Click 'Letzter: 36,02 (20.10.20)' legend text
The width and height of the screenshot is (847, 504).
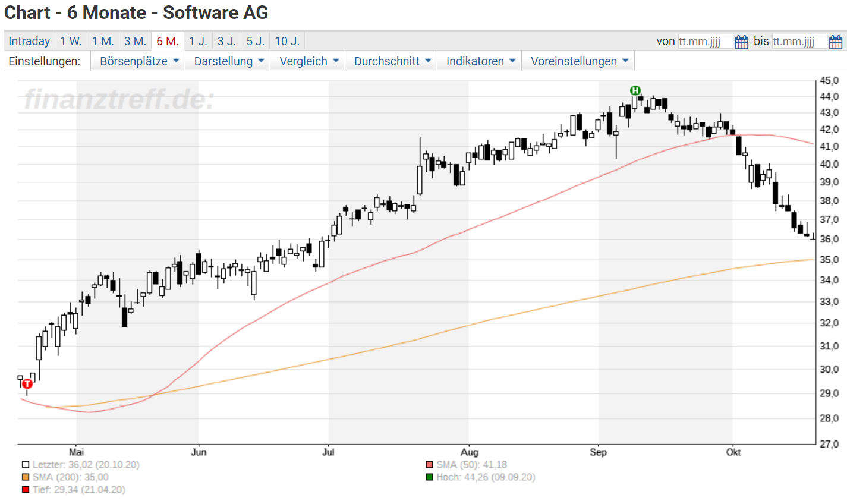(x=86, y=465)
